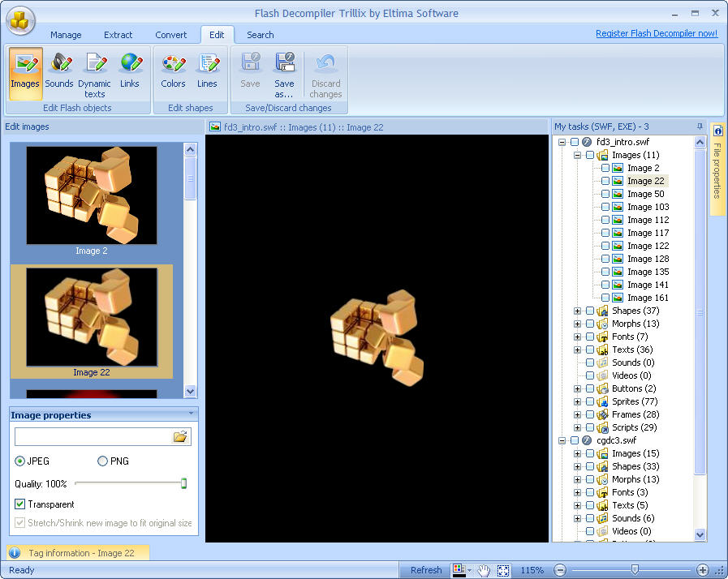This screenshot has width=728, height=579.
Task: Click the Frames (28) folder icon
Action: pyautogui.click(x=603, y=414)
